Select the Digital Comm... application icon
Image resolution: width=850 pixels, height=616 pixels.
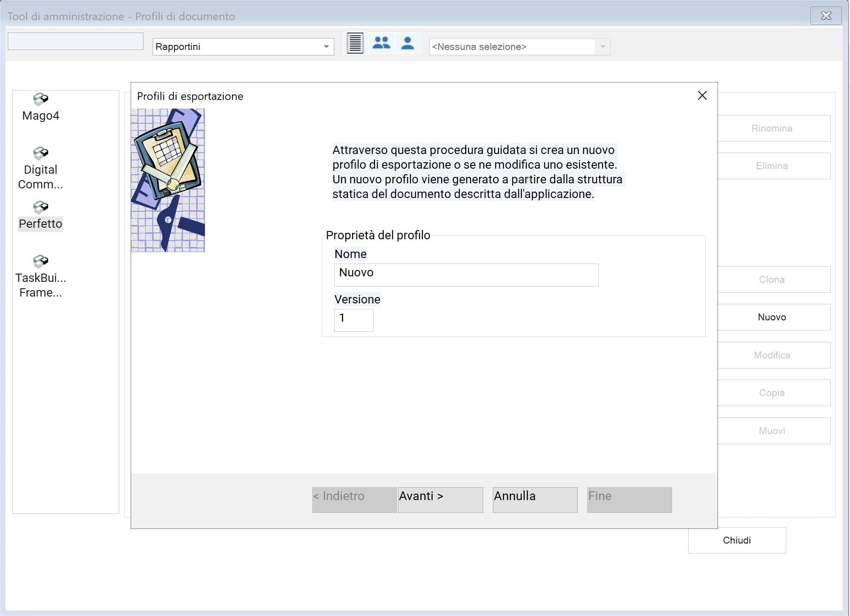click(41, 153)
